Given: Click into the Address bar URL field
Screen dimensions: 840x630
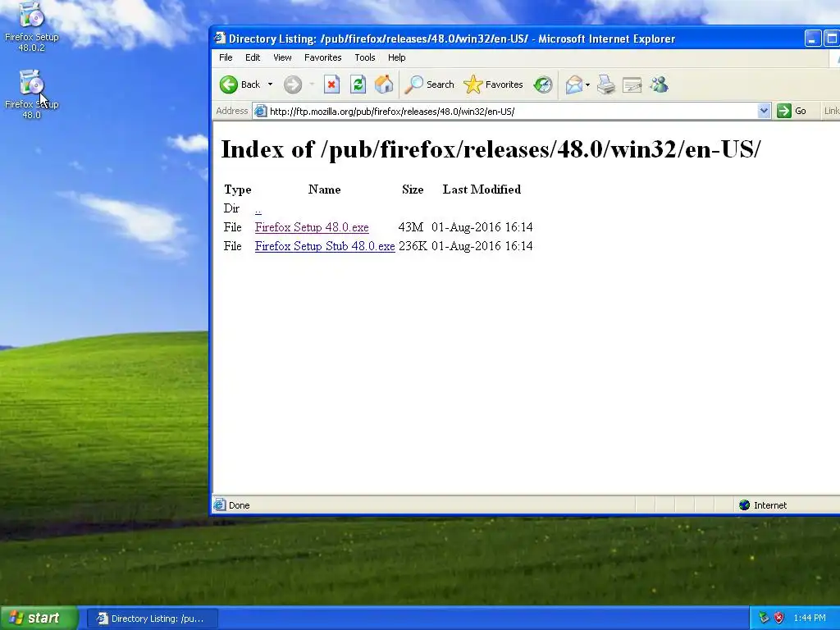Looking at the screenshot, I should point(512,112).
